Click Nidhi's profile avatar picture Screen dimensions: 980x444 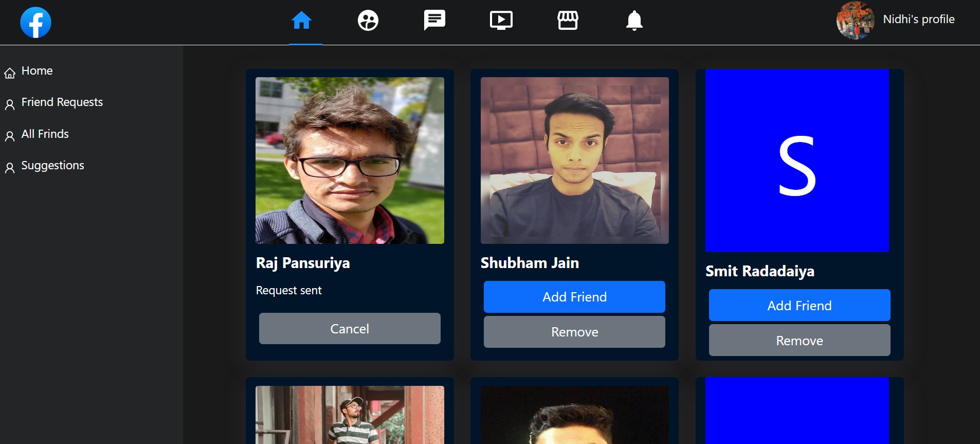[855, 21]
